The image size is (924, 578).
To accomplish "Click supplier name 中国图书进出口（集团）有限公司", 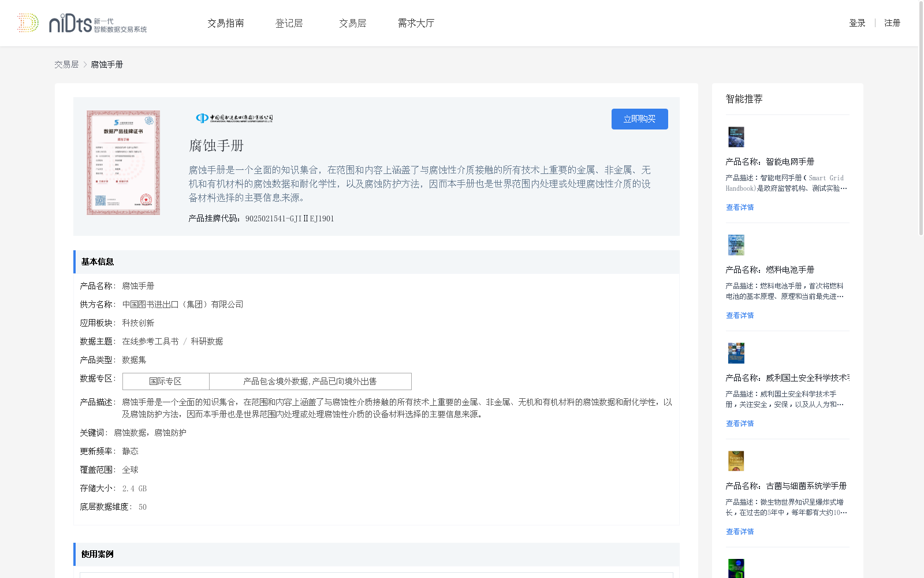I will [183, 305].
